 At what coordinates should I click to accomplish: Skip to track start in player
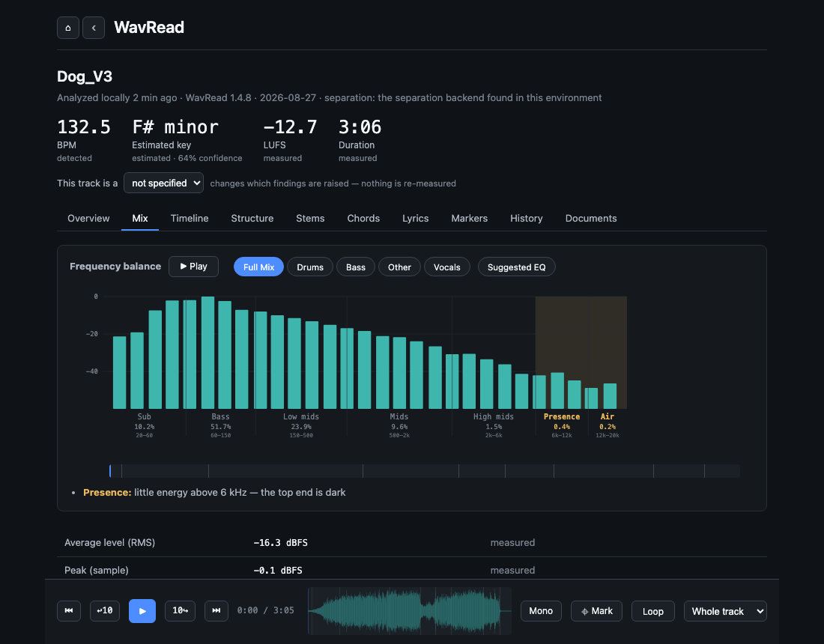[69, 611]
